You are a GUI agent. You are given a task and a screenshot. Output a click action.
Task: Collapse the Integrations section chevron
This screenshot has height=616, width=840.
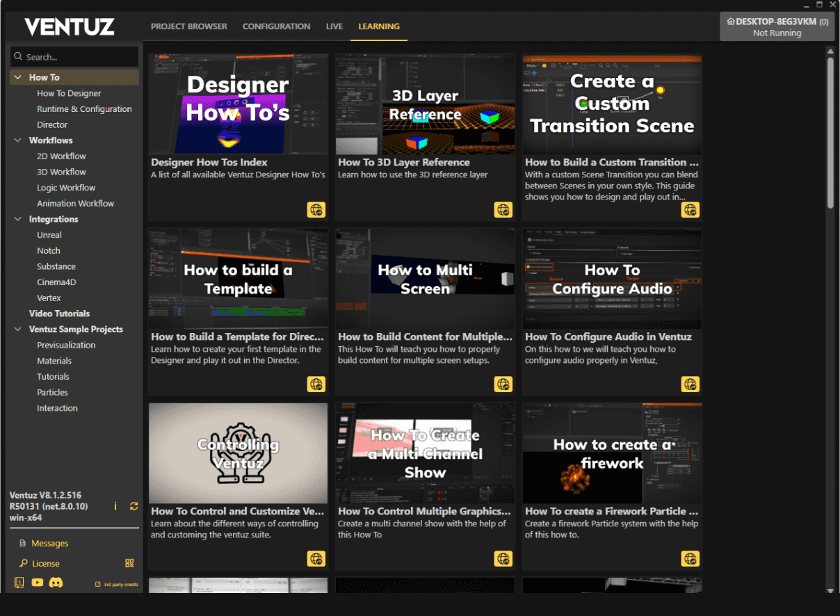18,219
